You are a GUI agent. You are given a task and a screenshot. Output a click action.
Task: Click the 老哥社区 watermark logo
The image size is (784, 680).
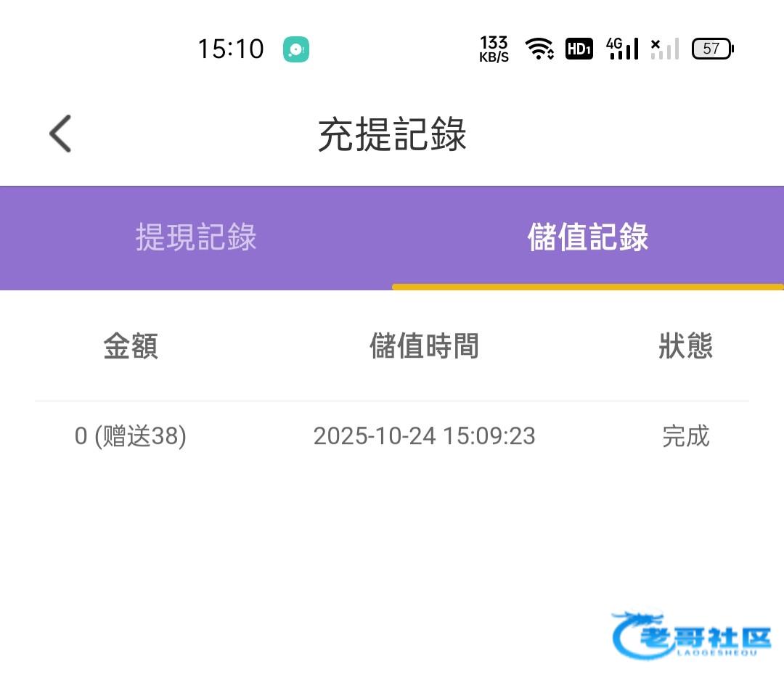click(692, 635)
